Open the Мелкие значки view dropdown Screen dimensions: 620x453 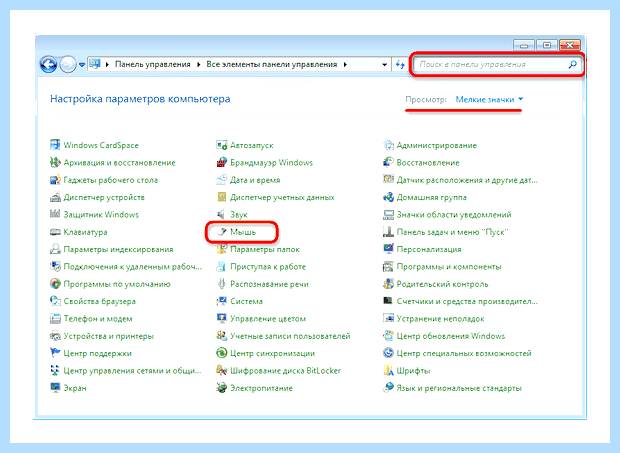click(489, 99)
